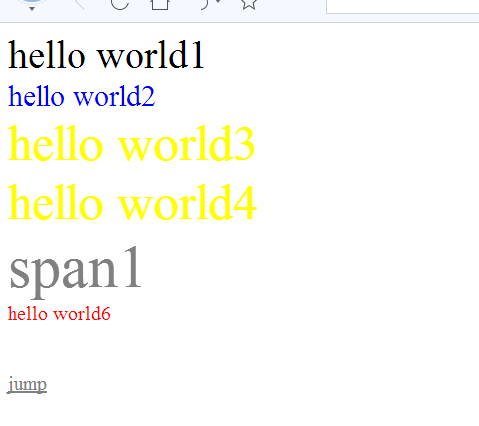This screenshot has width=479, height=426.
Task: Click the yellow text hello world4
Action: click(132, 202)
